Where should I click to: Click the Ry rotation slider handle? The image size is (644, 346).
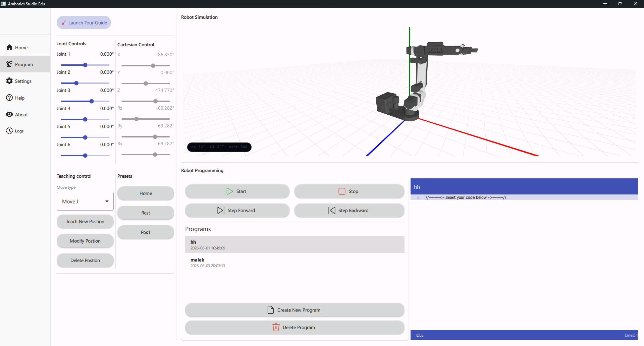click(x=155, y=137)
